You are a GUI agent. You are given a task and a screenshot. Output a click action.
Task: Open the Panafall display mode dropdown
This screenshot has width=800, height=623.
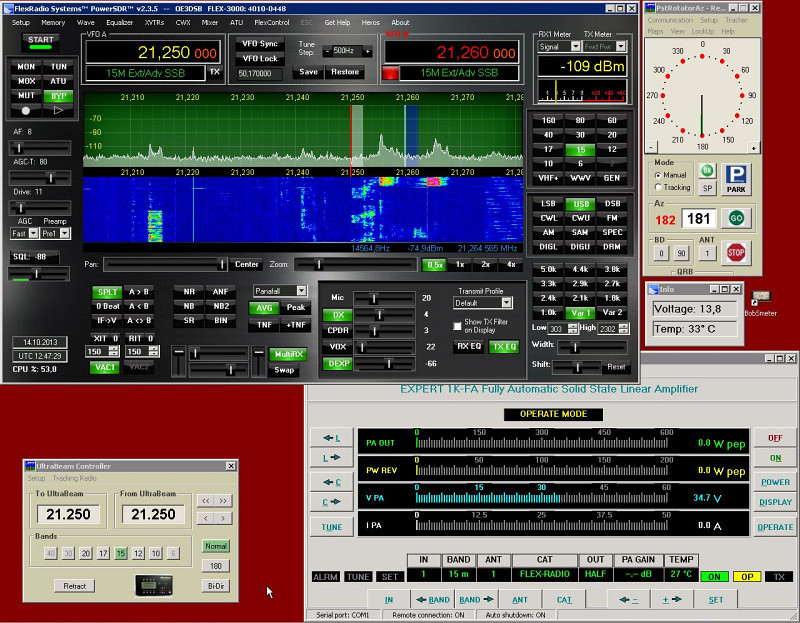280,291
